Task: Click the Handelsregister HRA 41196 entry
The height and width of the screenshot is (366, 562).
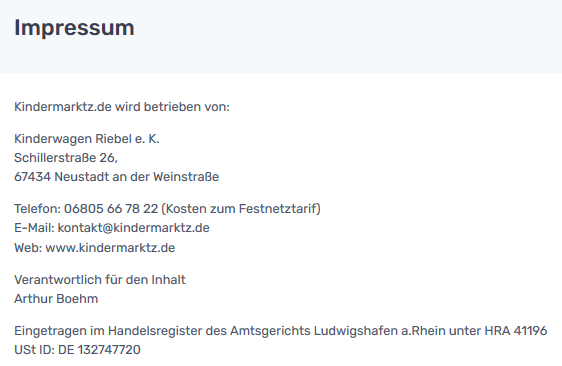Action: (x=281, y=331)
